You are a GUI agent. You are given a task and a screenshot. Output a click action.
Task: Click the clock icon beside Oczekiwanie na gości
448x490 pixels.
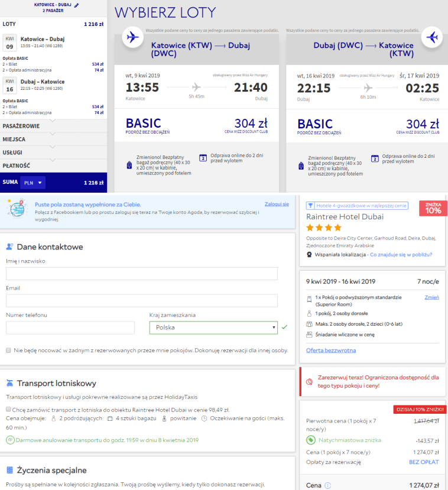click(x=204, y=418)
